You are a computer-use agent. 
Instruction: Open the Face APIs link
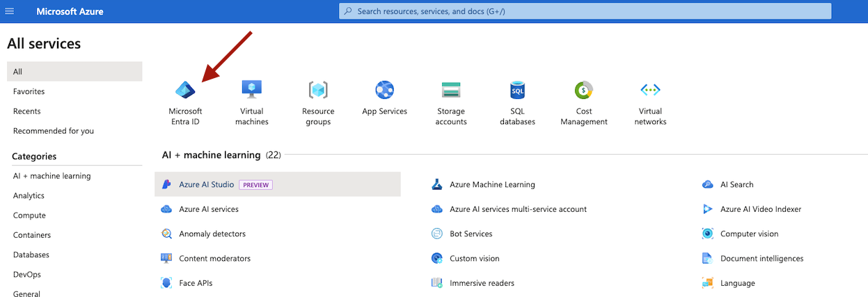click(x=196, y=283)
